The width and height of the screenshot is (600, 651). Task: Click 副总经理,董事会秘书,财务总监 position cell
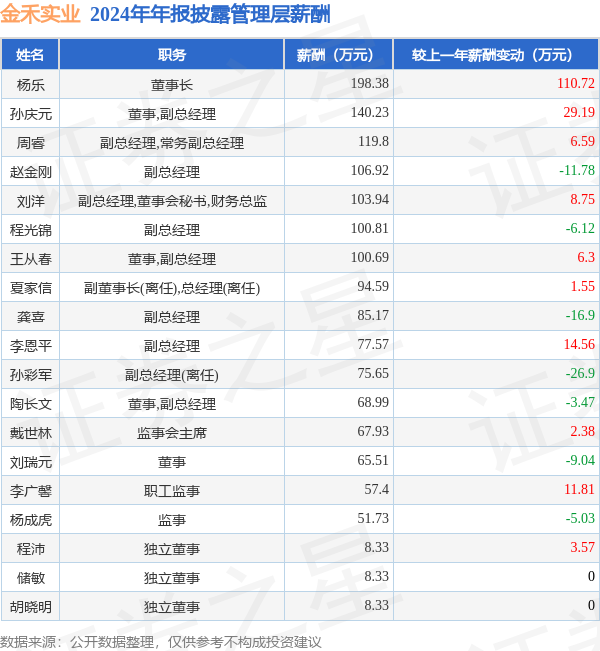[171, 201]
